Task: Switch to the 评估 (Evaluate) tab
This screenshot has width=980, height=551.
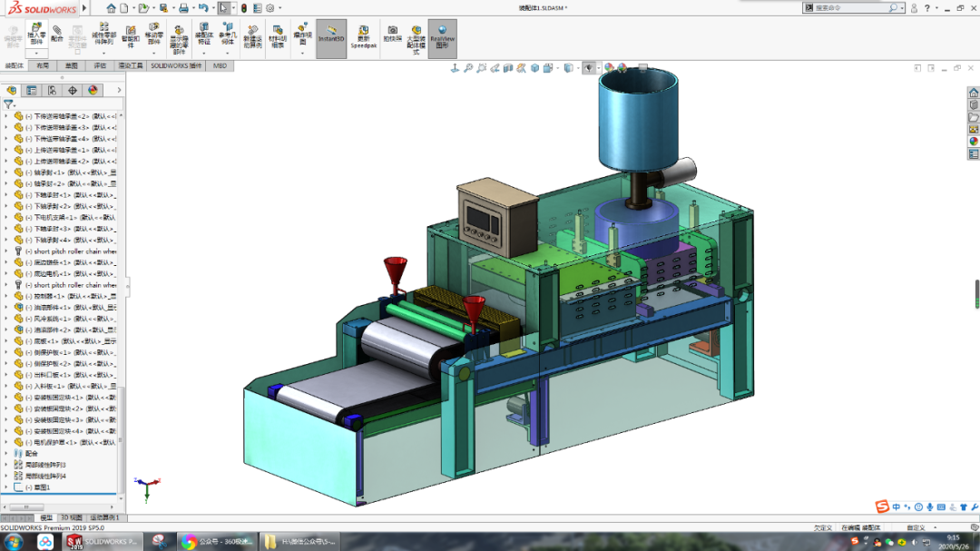Action: click(100, 65)
